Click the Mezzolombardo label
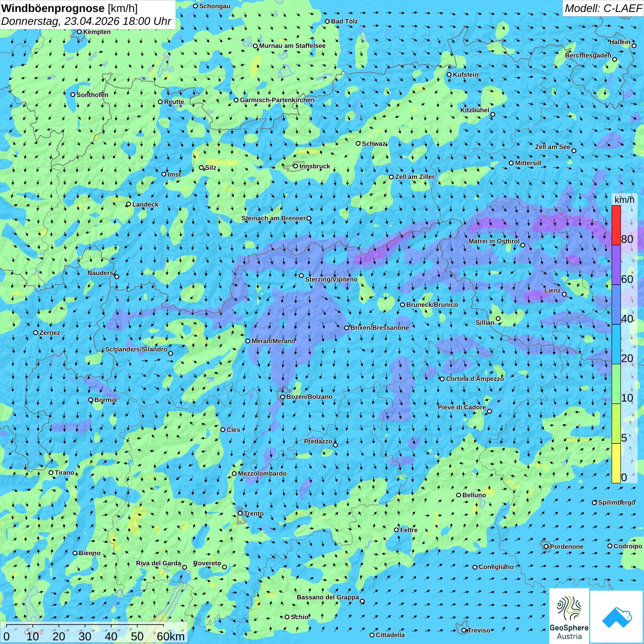Screen dimensions: 644x644 click(262, 473)
